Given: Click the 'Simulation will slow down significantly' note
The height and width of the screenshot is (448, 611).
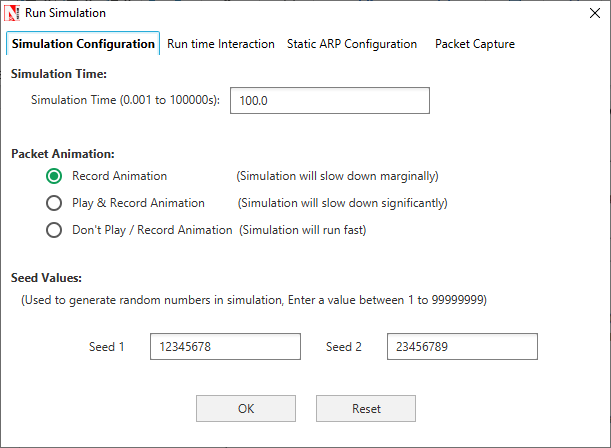Looking at the screenshot, I should [x=342, y=203].
